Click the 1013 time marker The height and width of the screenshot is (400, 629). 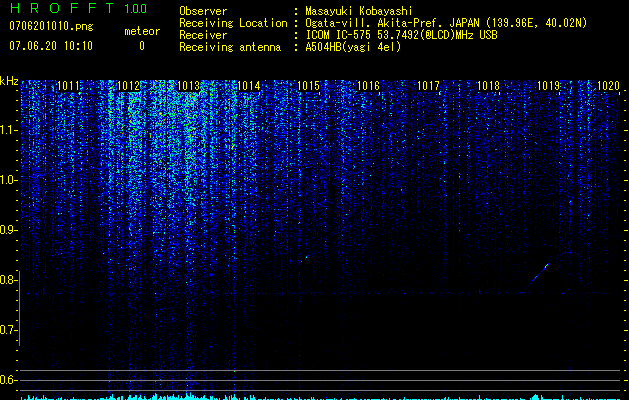click(x=189, y=86)
